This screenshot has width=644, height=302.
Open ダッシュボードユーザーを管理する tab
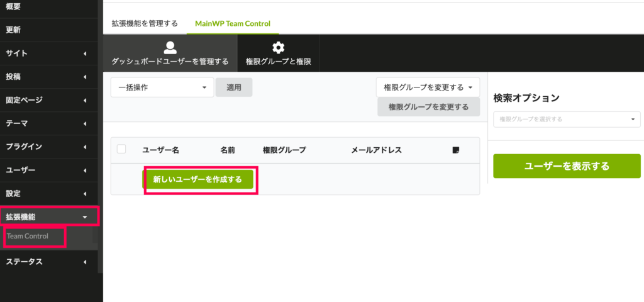(170, 53)
